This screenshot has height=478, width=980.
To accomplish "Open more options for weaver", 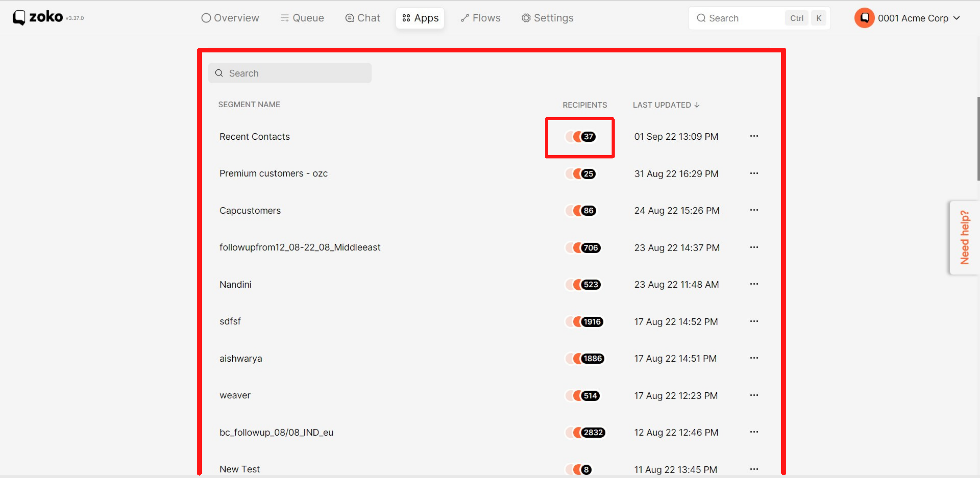I will (x=754, y=395).
